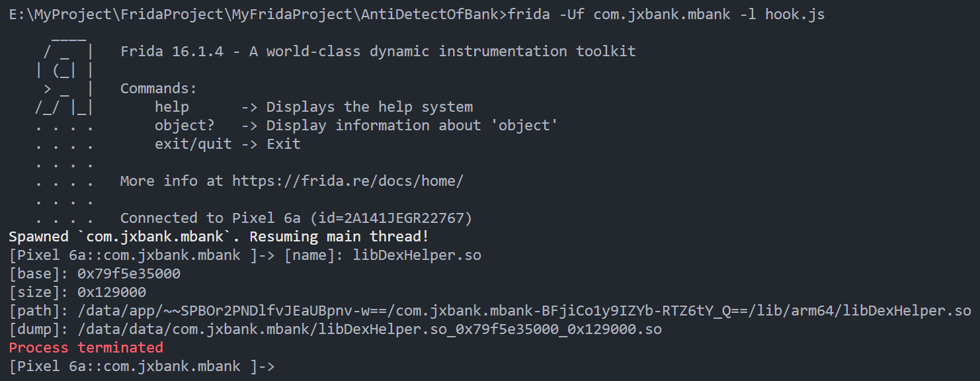Select the device id 2A141JEGR22767

click(410, 218)
